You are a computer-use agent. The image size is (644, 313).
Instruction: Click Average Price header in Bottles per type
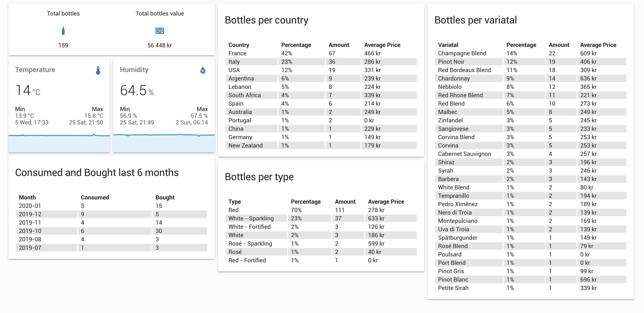pos(386,202)
